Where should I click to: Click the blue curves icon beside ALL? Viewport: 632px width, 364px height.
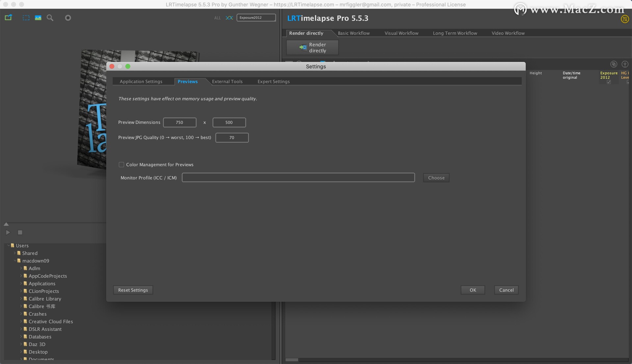click(x=229, y=18)
